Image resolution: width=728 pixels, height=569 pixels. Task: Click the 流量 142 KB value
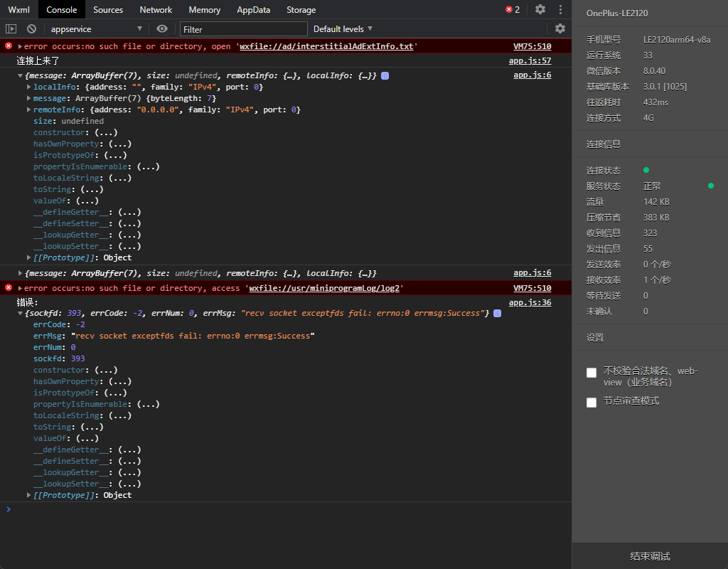coord(656,201)
